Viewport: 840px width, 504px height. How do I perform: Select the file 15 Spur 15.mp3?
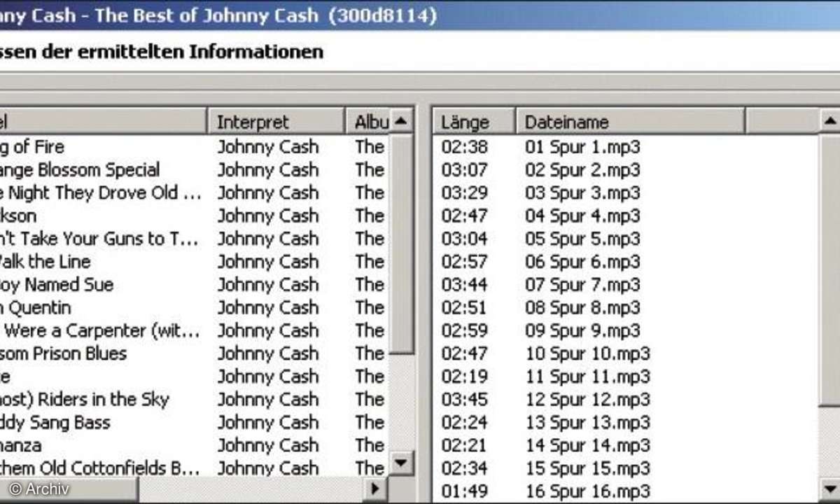click(587, 468)
